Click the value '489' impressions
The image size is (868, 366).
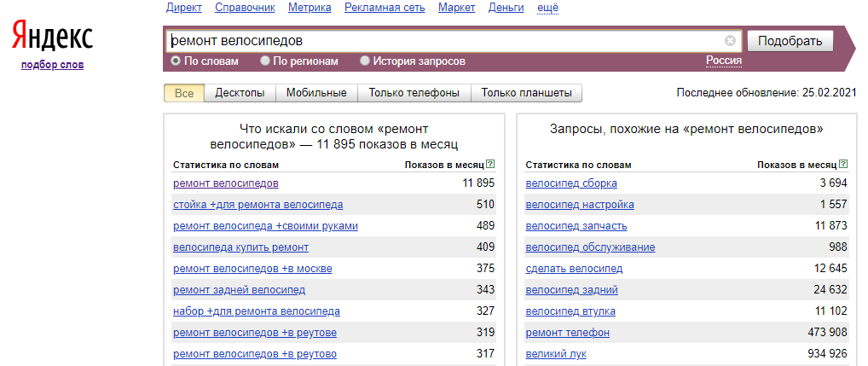click(x=485, y=226)
